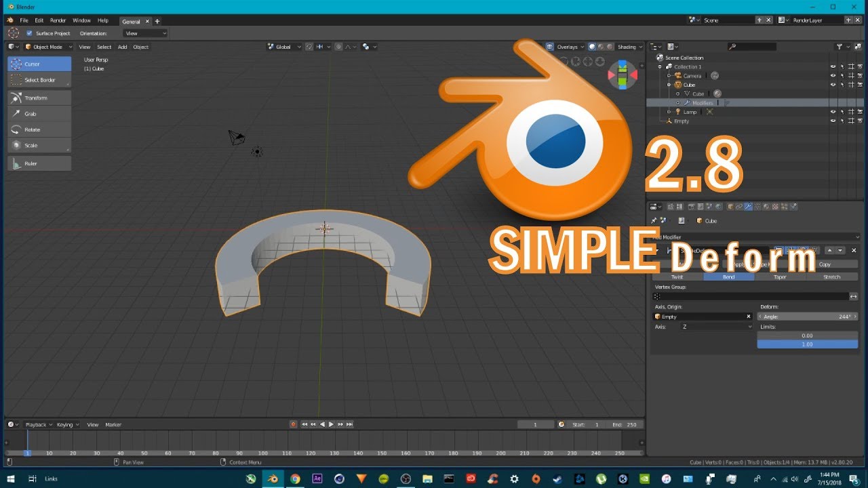Click invert vertex group arrows icon
Viewport: 868px width, 488px height.
click(x=854, y=296)
